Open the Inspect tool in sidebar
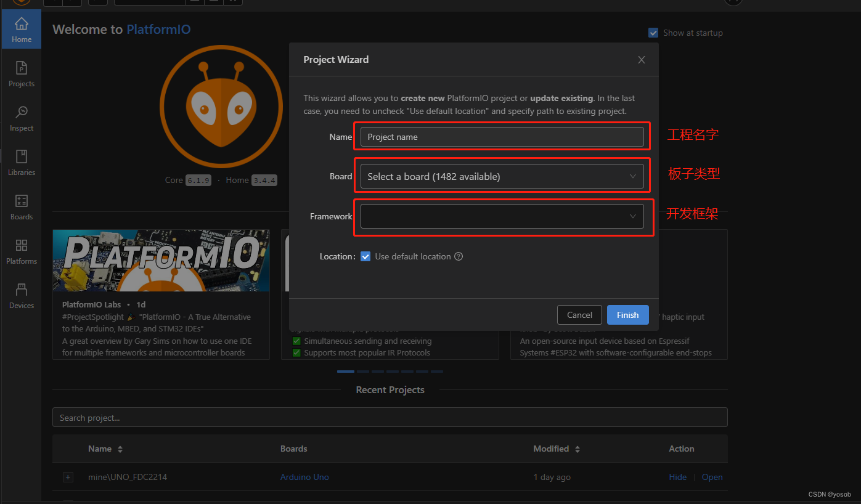This screenshot has height=504, width=861. [x=21, y=118]
